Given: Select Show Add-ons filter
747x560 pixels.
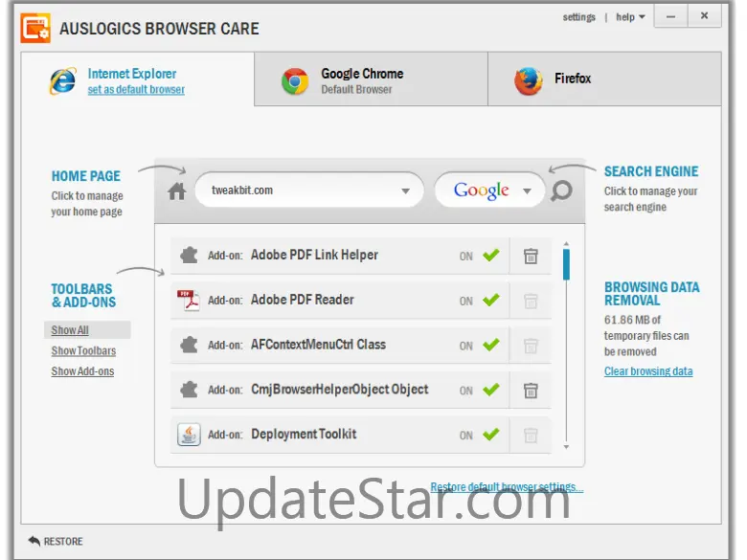Looking at the screenshot, I should tap(83, 371).
